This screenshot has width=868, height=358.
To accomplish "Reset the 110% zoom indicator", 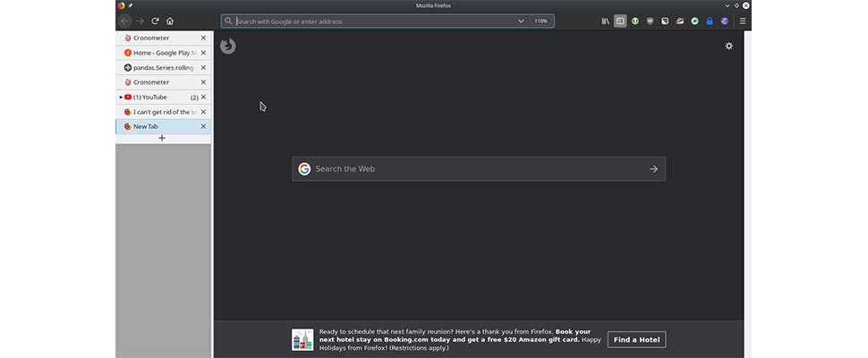I will click(540, 21).
